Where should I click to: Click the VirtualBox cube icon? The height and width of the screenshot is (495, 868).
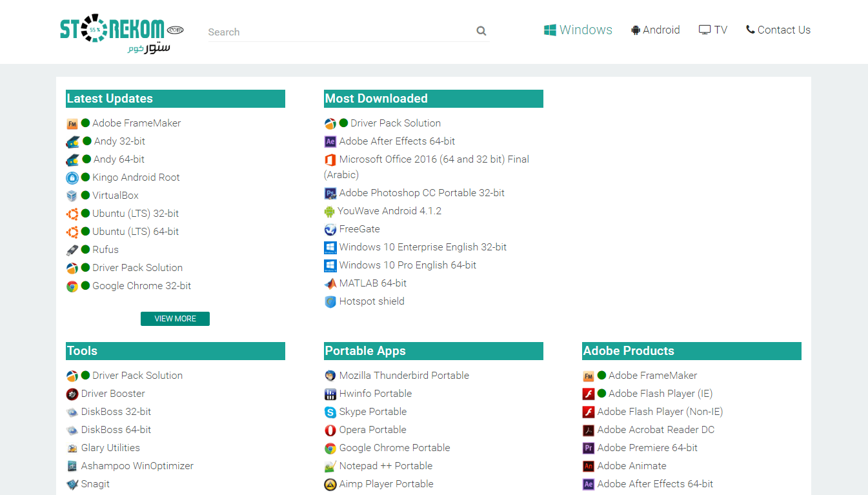pos(72,196)
